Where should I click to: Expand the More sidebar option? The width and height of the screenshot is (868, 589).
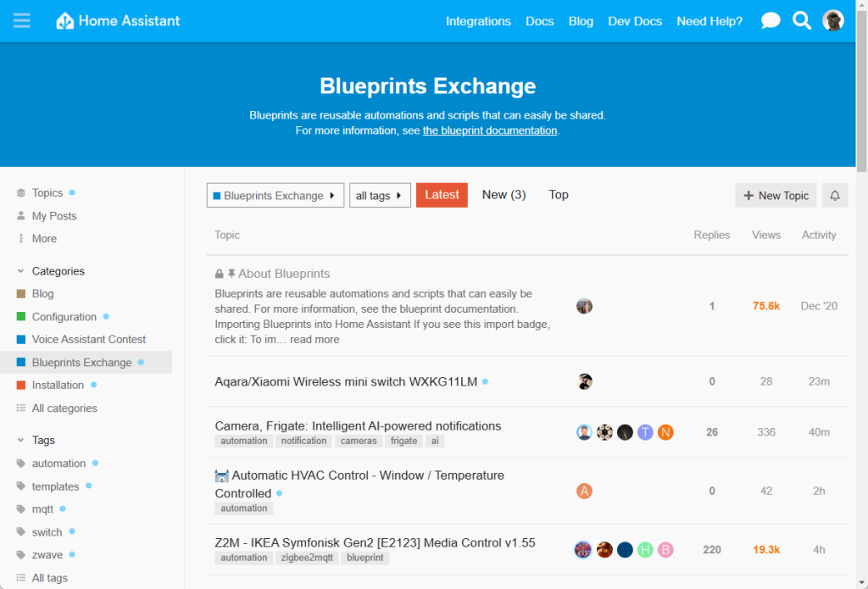44,239
